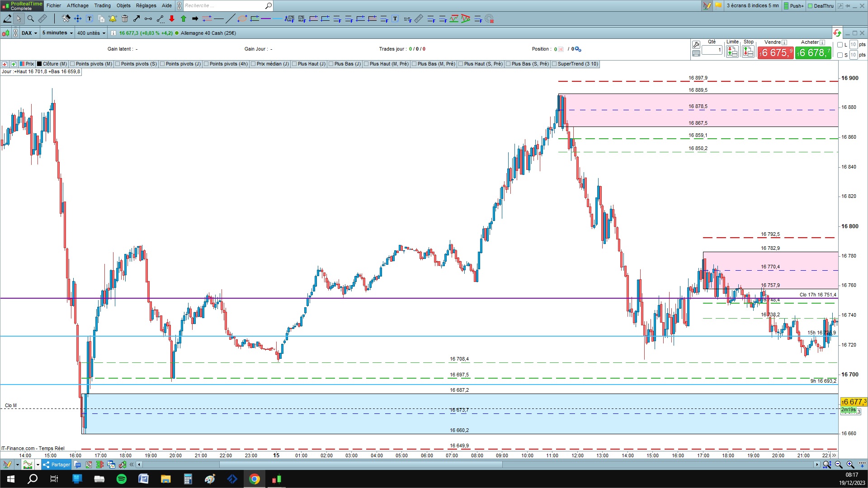This screenshot has width=868, height=488.
Task: Open the Réglages menu
Action: point(146,5)
